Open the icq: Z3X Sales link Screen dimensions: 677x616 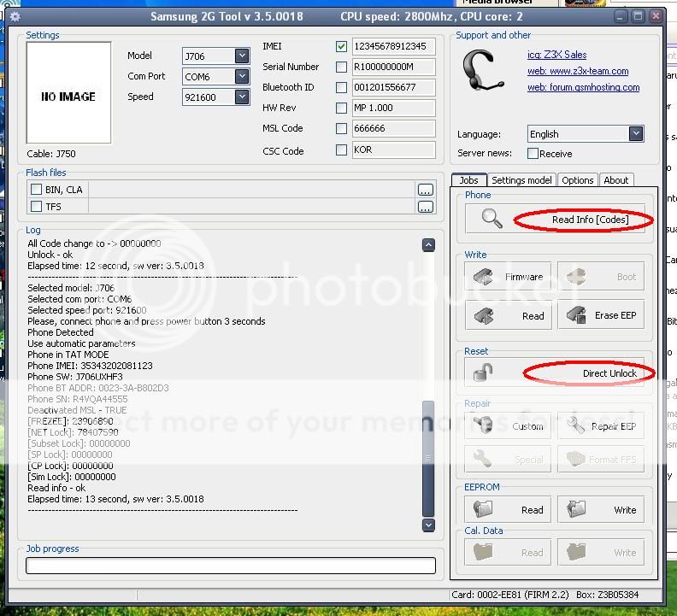click(557, 55)
